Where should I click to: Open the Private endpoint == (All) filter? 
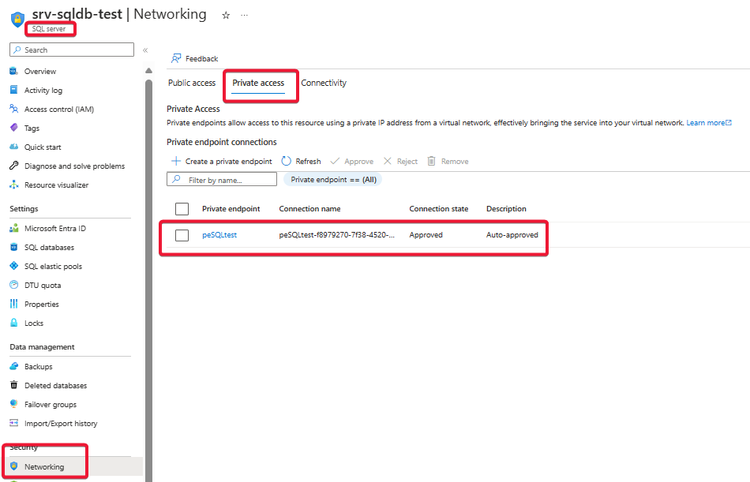[333, 180]
